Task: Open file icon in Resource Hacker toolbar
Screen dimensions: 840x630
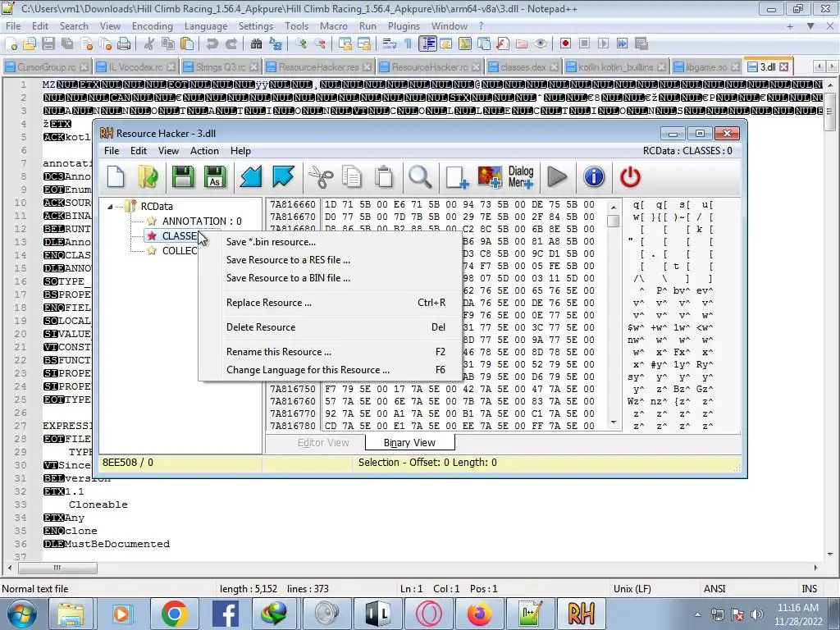Action: point(148,177)
